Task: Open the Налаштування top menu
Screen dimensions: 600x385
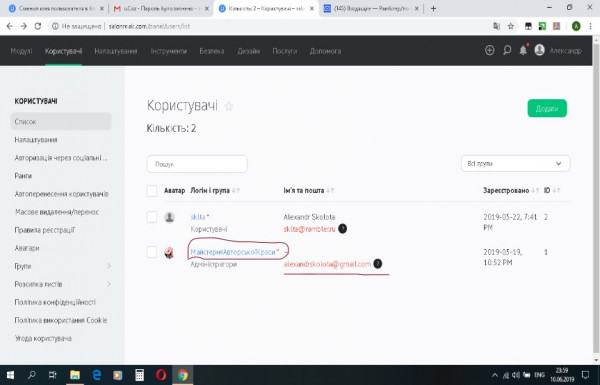Action: [116, 51]
